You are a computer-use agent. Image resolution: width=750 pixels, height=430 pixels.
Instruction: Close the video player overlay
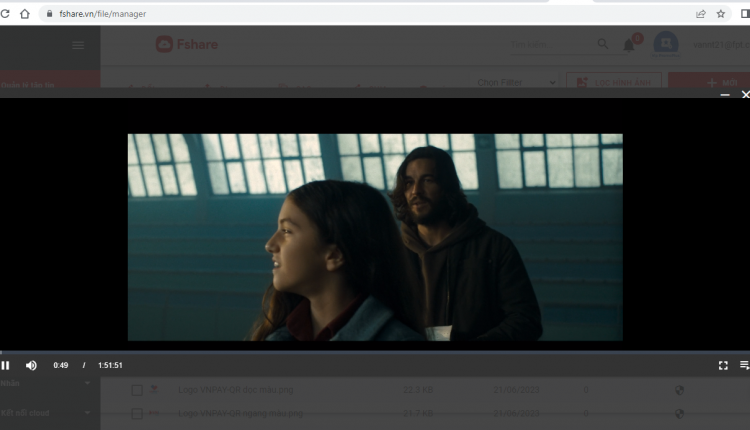tap(745, 95)
